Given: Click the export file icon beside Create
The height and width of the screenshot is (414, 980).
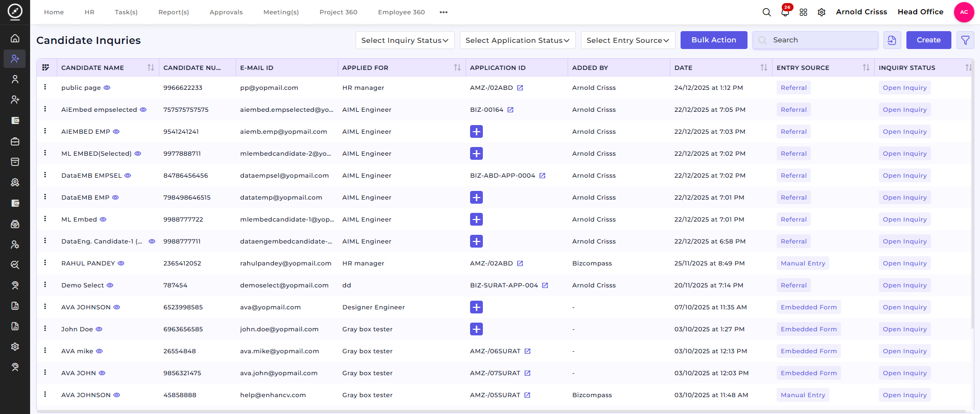Looking at the screenshot, I should point(892,40).
